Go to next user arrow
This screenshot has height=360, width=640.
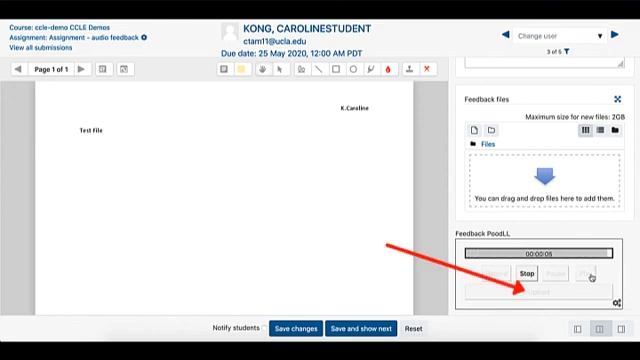click(x=615, y=35)
